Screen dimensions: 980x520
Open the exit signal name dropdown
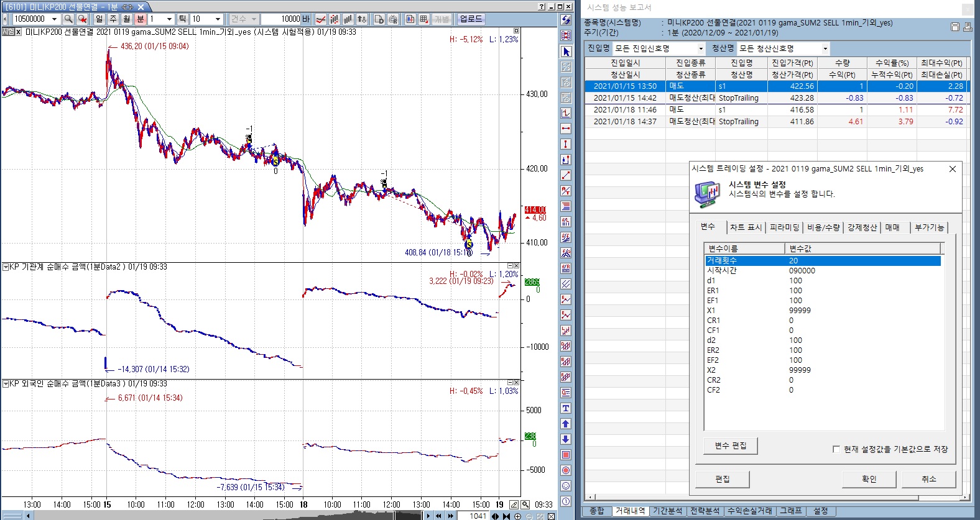tap(825, 48)
